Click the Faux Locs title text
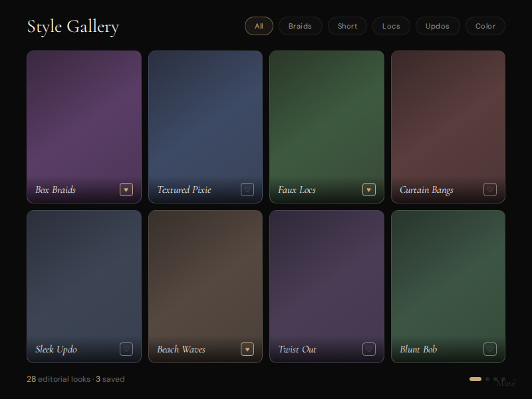Screen dimensions: 532x399 coord(297,190)
